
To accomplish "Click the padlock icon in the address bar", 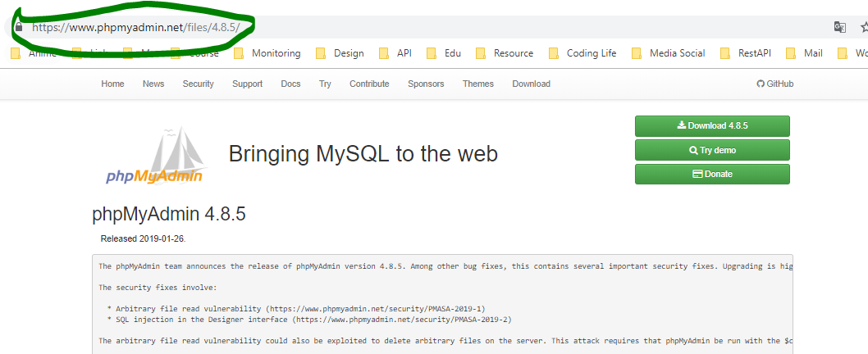I will (x=19, y=27).
